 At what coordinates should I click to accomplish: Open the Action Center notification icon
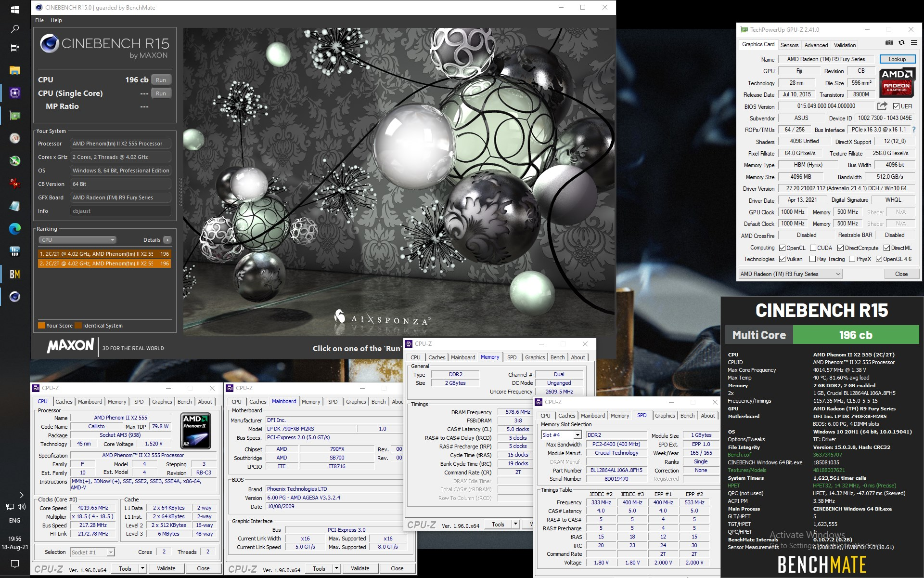[14, 564]
